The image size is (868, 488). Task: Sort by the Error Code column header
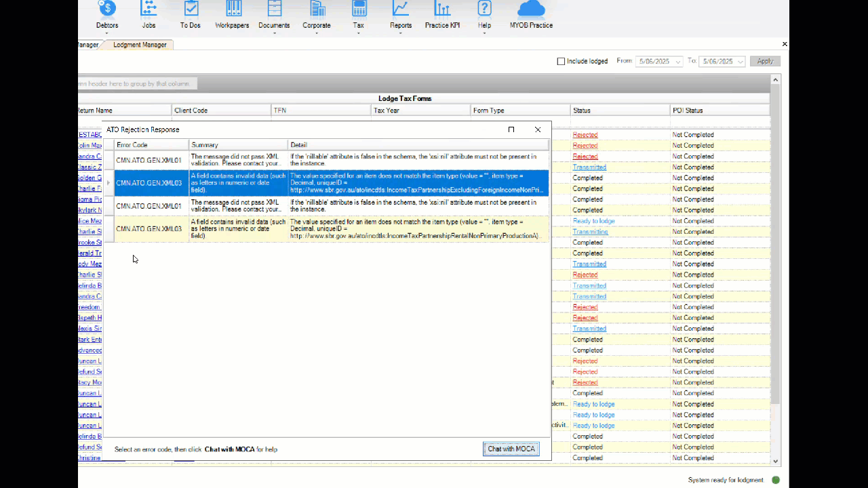click(151, 145)
